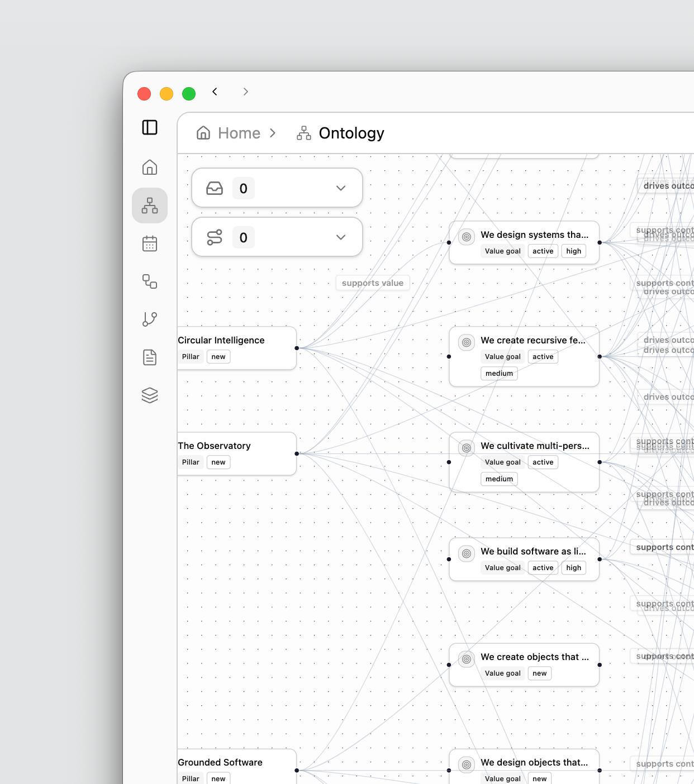Click 'Value goal' label on 'We build software' node
This screenshot has height=784, width=694.
click(503, 568)
